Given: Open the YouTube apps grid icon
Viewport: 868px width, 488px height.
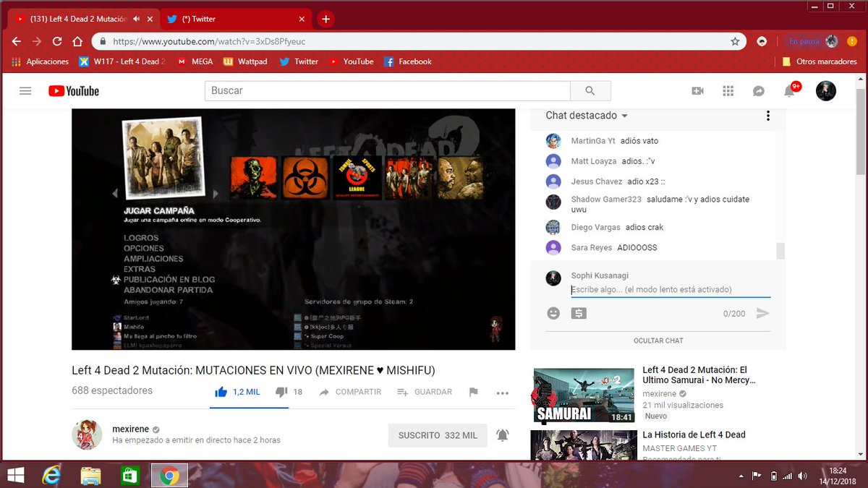Looking at the screenshot, I should point(728,91).
